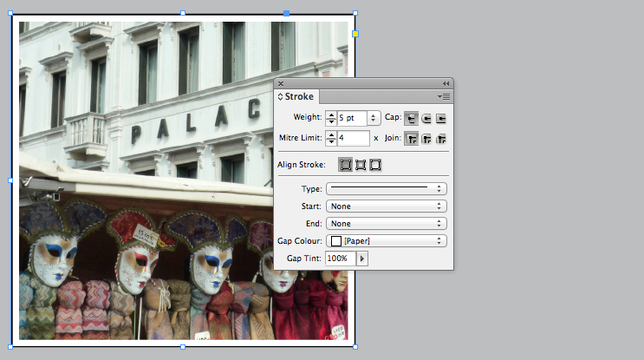Align stroke to outside

pyautogui.click(x=375, y=165)
